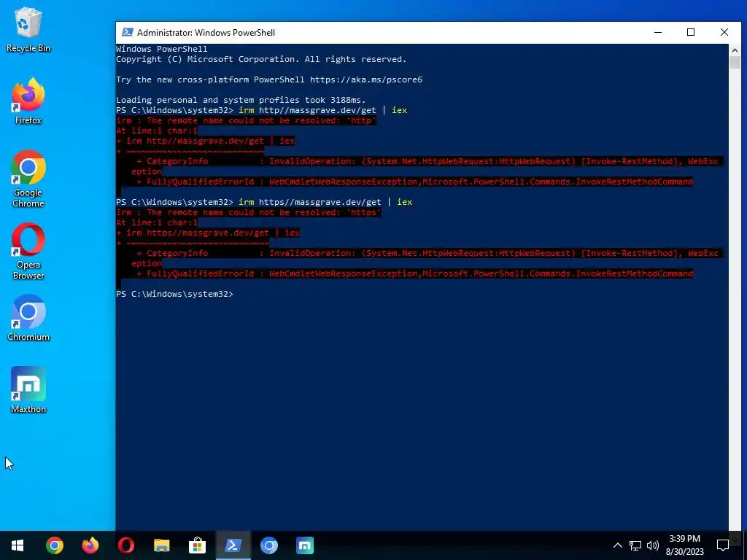Click the 'irm https//massgrave.dev/get | iex' prompt command

325,202
